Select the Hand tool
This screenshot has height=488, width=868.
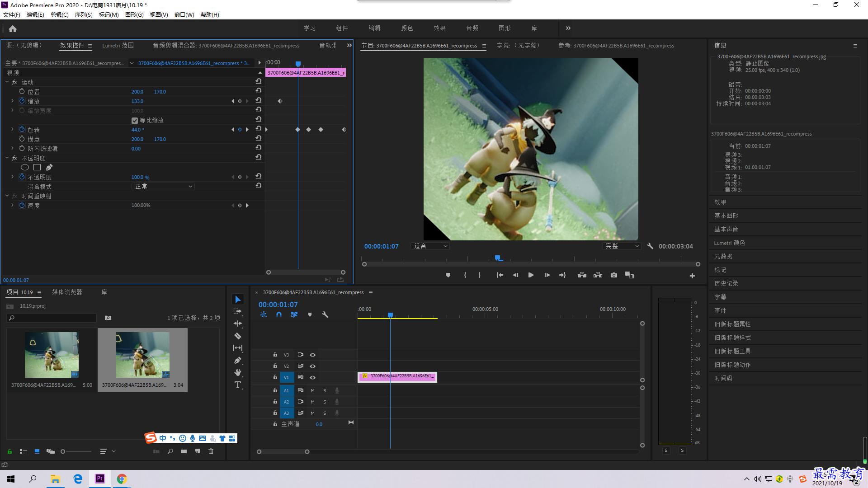point(238,372)
